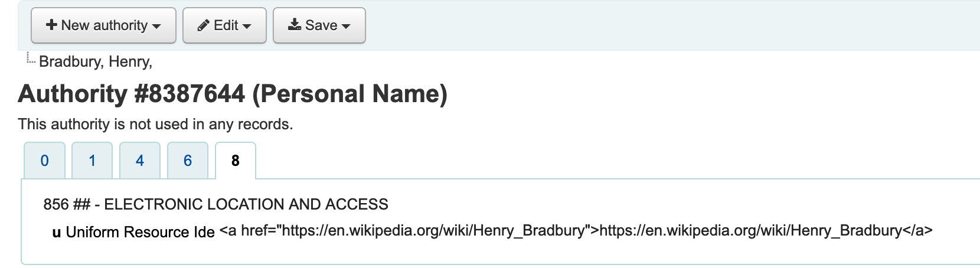Open the Edit dropdown caret

click(247, 26)
